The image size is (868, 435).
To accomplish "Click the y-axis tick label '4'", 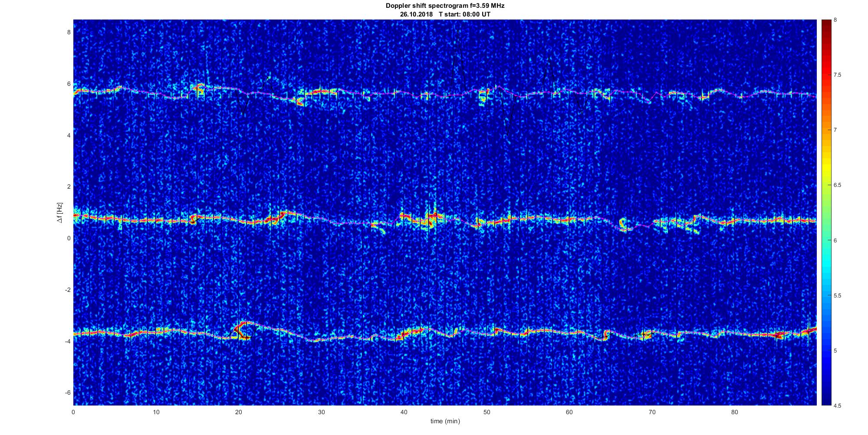I will [69, 135].
